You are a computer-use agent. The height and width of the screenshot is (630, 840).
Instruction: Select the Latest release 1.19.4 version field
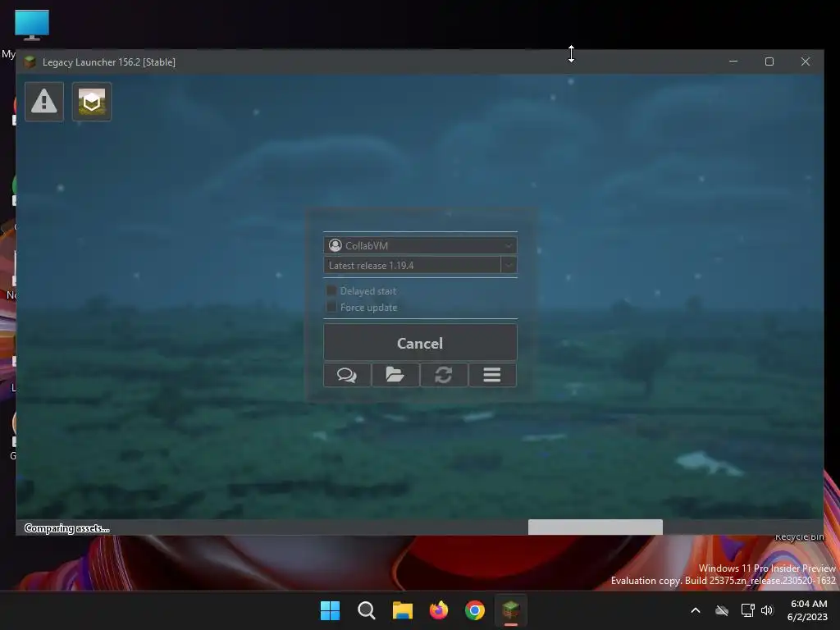coord(412,265)
